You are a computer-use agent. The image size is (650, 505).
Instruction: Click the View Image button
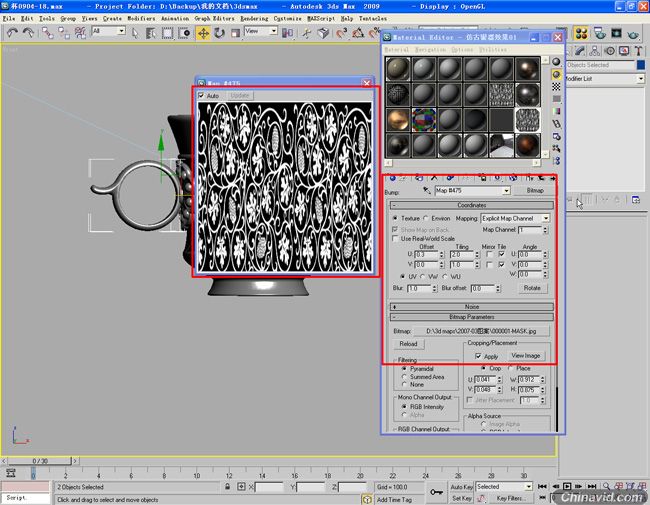525,356
